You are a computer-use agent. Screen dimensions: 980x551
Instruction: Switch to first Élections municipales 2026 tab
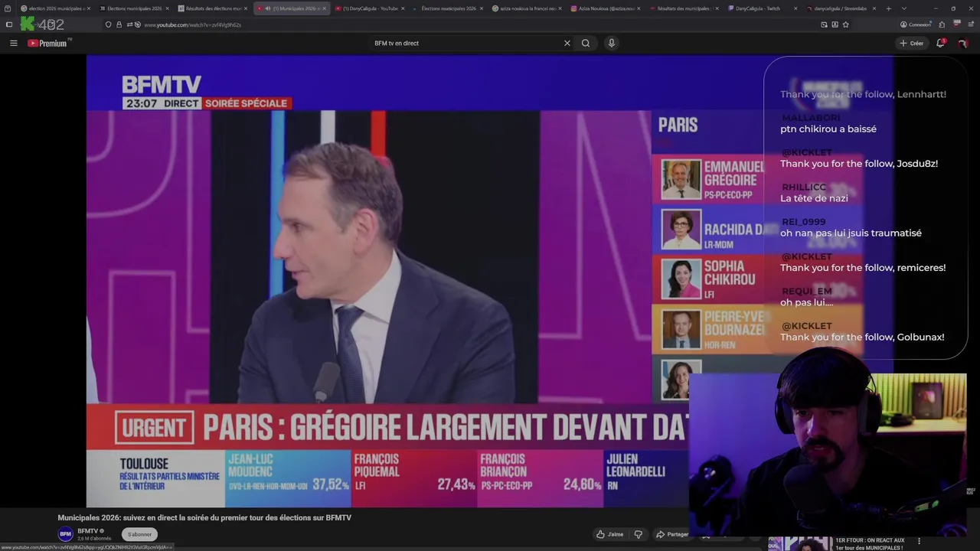point(133,8)
